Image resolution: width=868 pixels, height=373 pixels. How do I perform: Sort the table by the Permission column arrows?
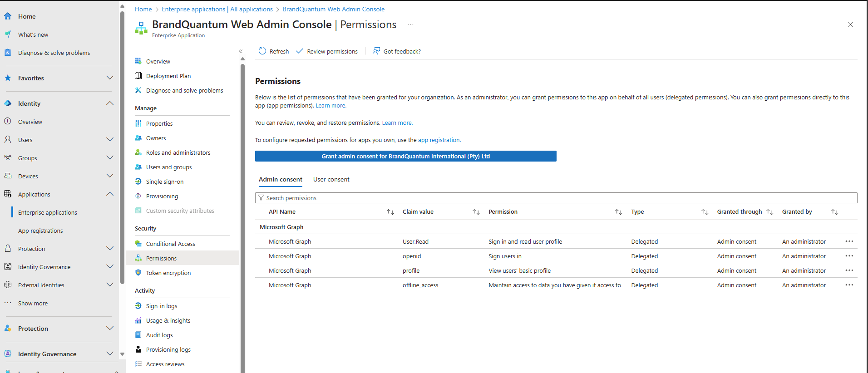[619, 212]
